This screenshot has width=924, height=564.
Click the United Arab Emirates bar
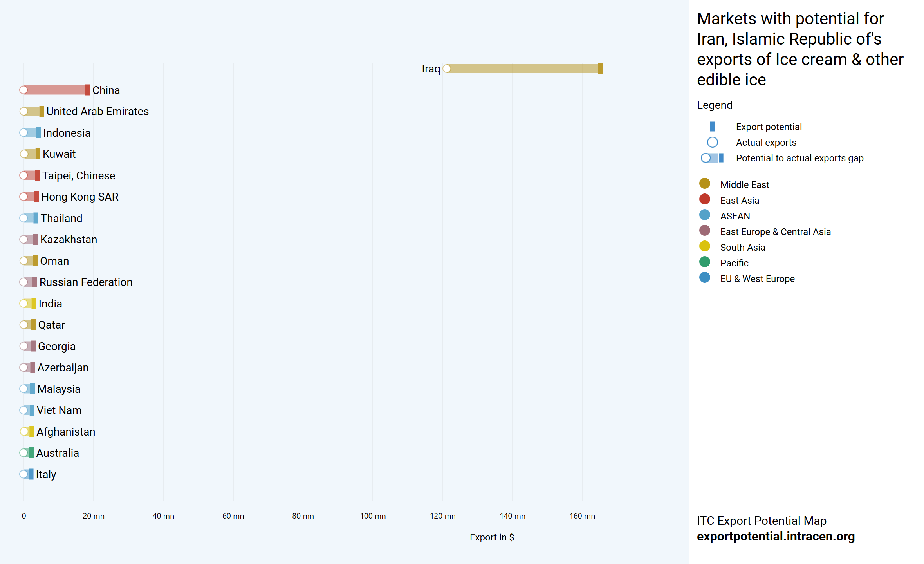point(33,112)
